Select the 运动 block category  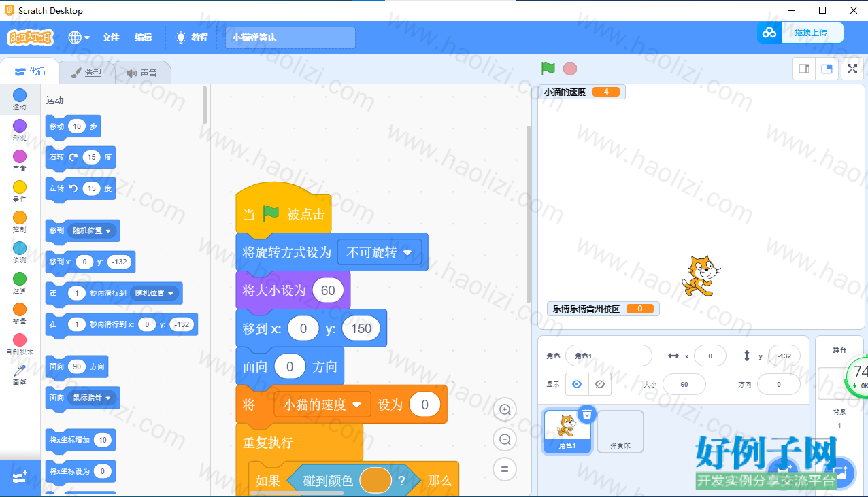point(20,99)
